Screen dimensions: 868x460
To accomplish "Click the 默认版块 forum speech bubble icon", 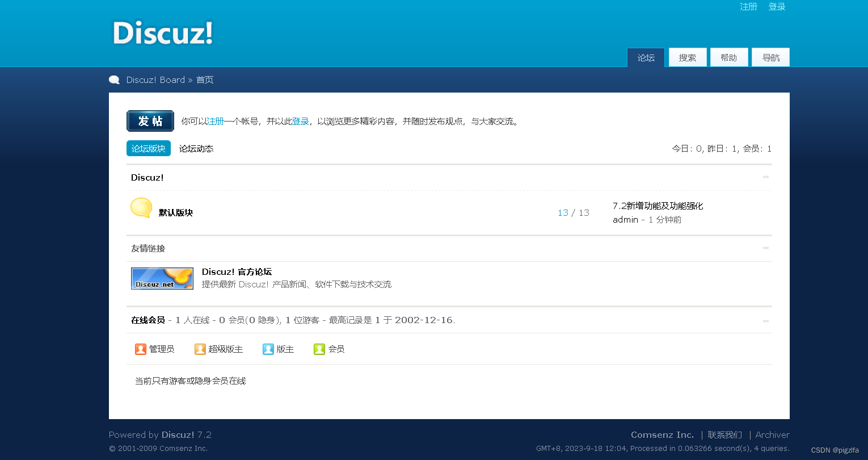I will [141, 208].
